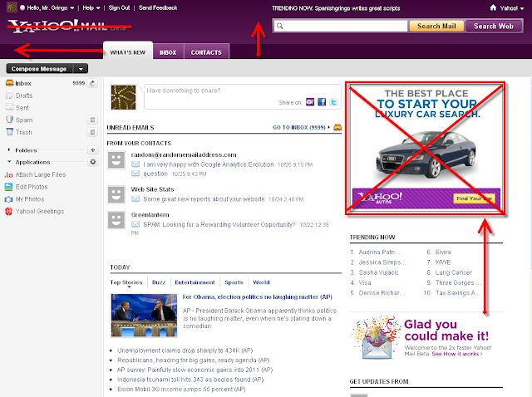This screenshot has width=532, height=397.
Task: Open Indonesia tsunami toll story
Action: point(190,380)
